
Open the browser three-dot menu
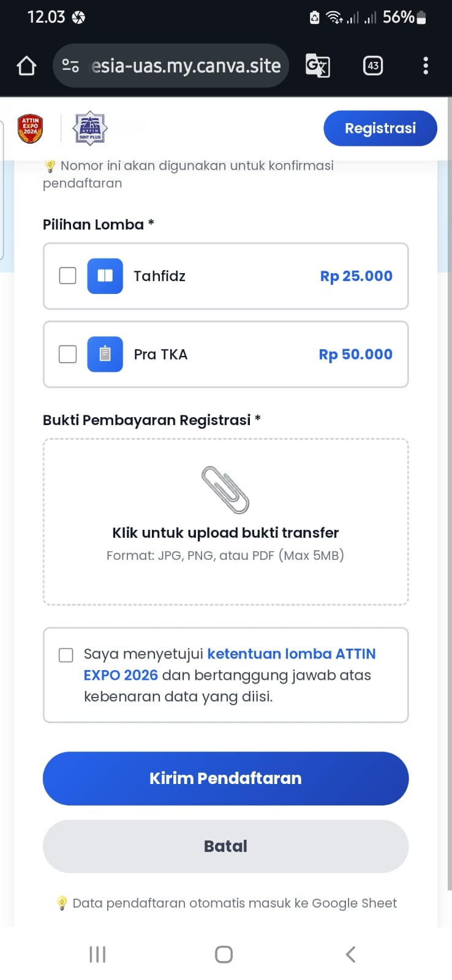tap(426, 66)
